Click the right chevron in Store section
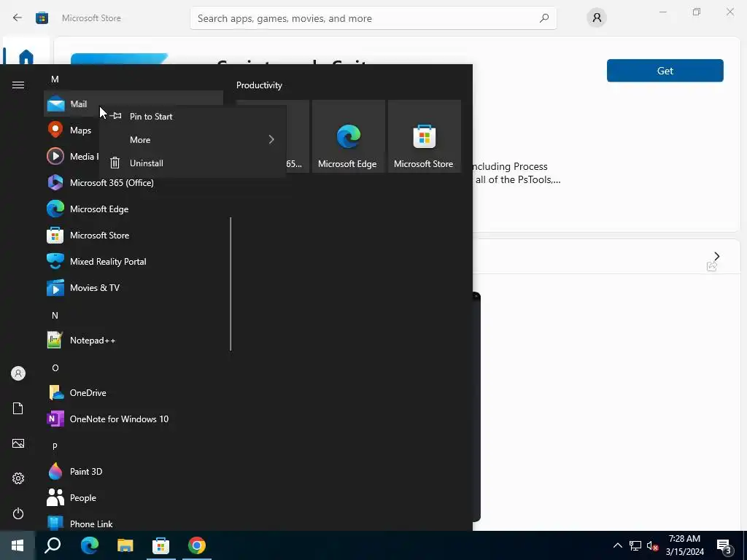 click(716, 256)
